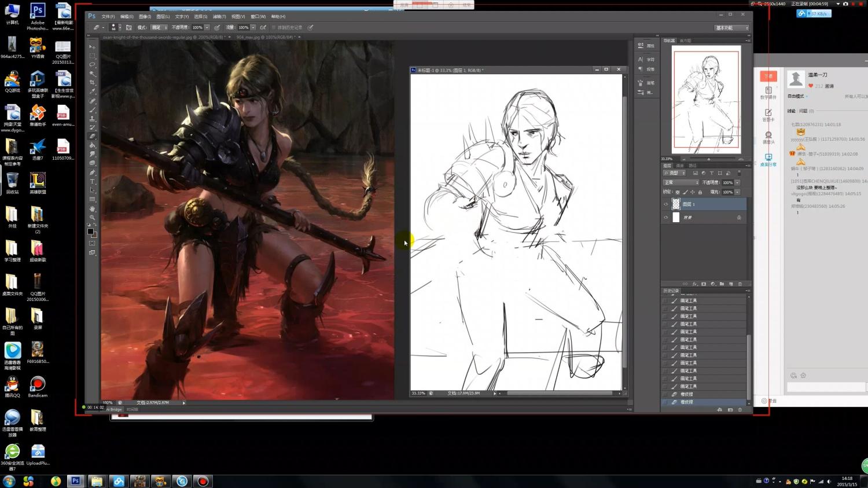Screen dimensions: 868x488
Task: Toggle lock image pixels brush icon
Action: [685, 192]
